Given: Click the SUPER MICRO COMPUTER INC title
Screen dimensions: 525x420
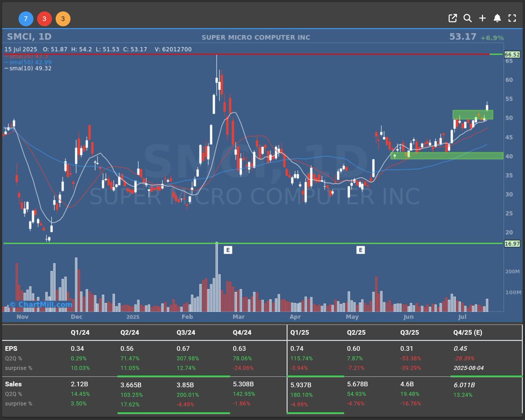Looking at the screenshot, I should click(x=256, y=38).
